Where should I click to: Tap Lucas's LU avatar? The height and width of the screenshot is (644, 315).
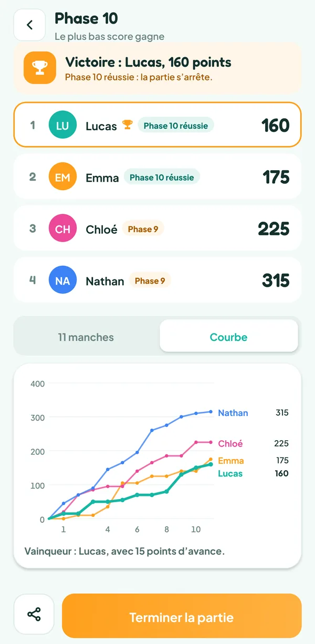pyautogui.click(x=62, y=125)
